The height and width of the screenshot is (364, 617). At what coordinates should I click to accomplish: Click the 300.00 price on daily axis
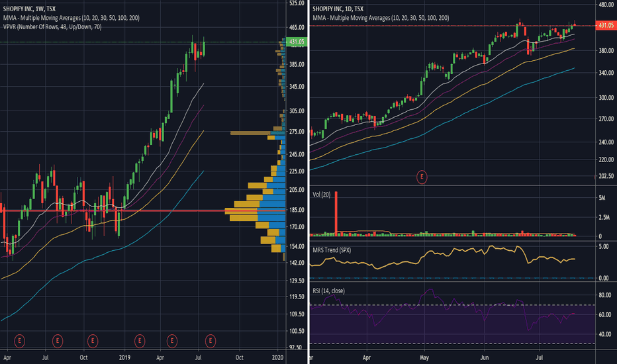(606, 97)
